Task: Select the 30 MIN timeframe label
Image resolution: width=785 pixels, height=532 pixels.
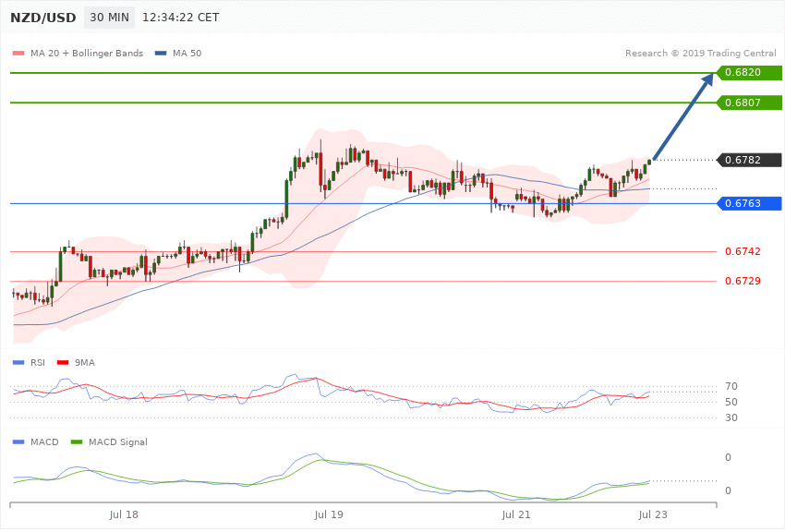Action: pos(109,18)
